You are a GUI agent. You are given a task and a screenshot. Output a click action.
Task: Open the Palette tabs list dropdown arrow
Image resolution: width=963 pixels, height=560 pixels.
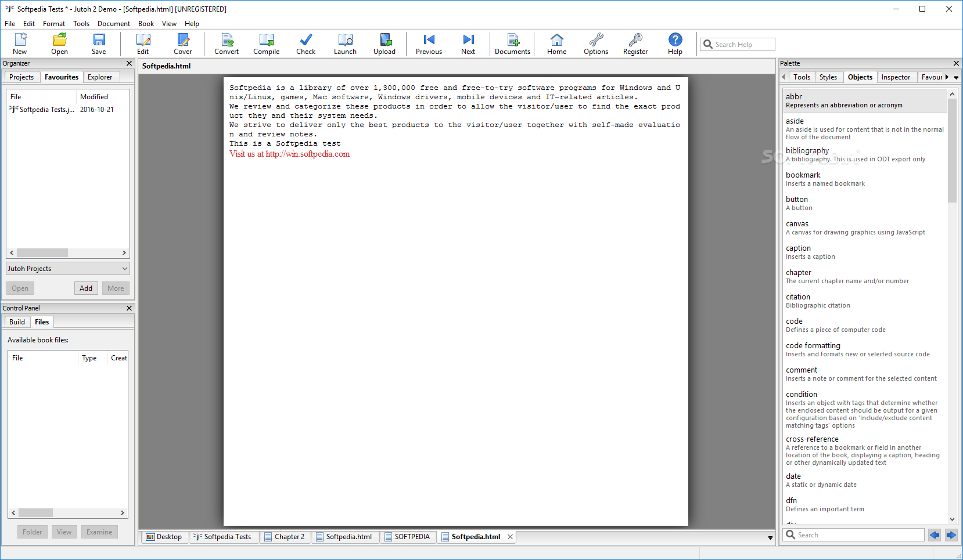coord(956,77)
